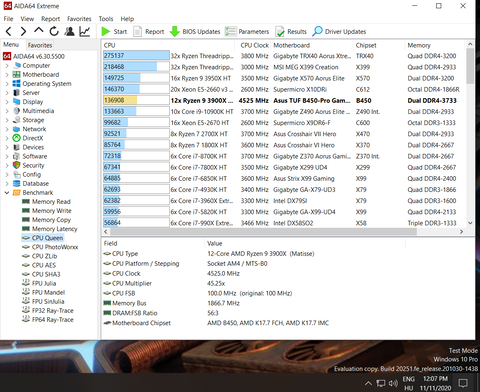Image resolution: width=480 pixels, height=392 pixels.
Task: Expand the Display tree node
Action: pyautogui.click(x=7, y=102)
